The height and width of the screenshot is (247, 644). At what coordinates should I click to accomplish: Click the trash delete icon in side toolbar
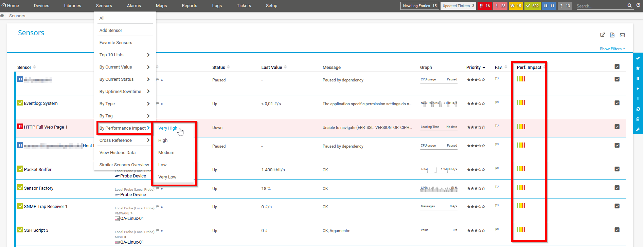click(x=638, y=119)
